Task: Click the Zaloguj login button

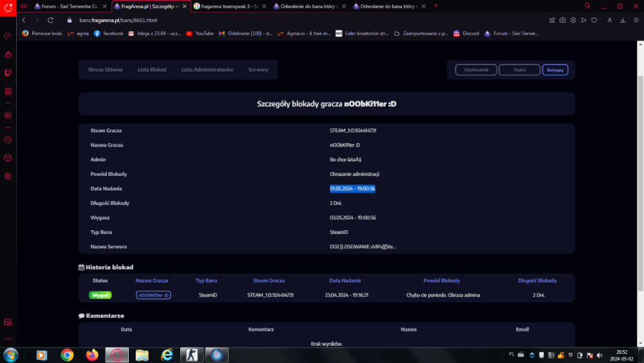Action: [x=554, y=70]
